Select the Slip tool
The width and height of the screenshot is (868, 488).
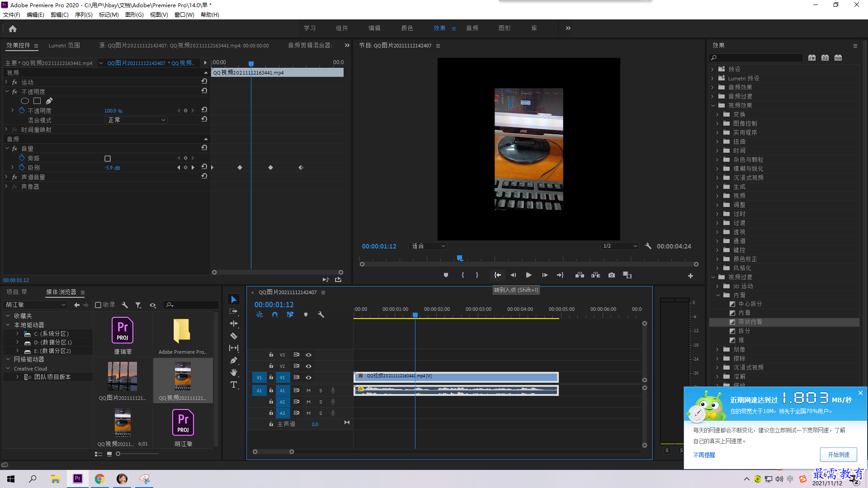pos(234,348)
